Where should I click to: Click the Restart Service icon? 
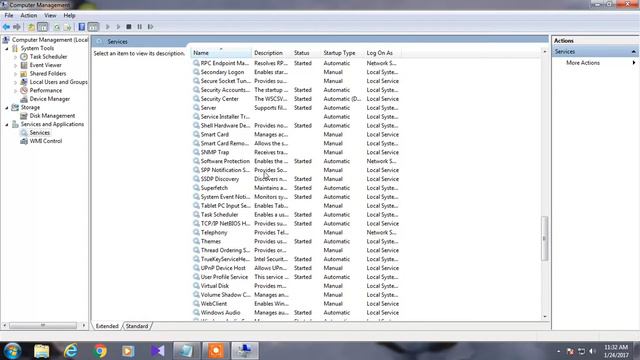(x=150, y=27)
